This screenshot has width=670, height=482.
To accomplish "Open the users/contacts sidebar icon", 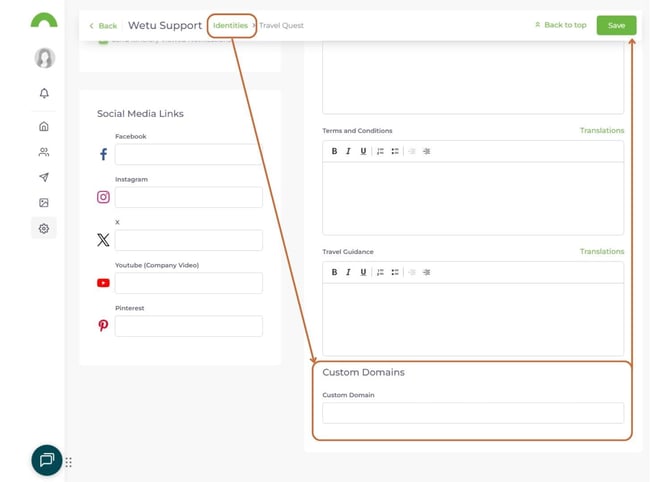I will (x=44, y=152).
